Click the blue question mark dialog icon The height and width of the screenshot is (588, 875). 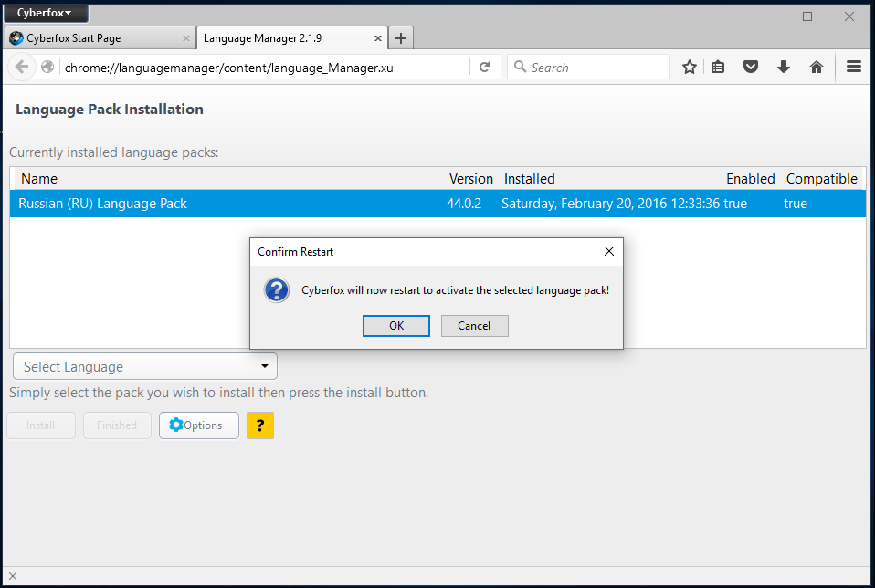click(x=276, y=290)
